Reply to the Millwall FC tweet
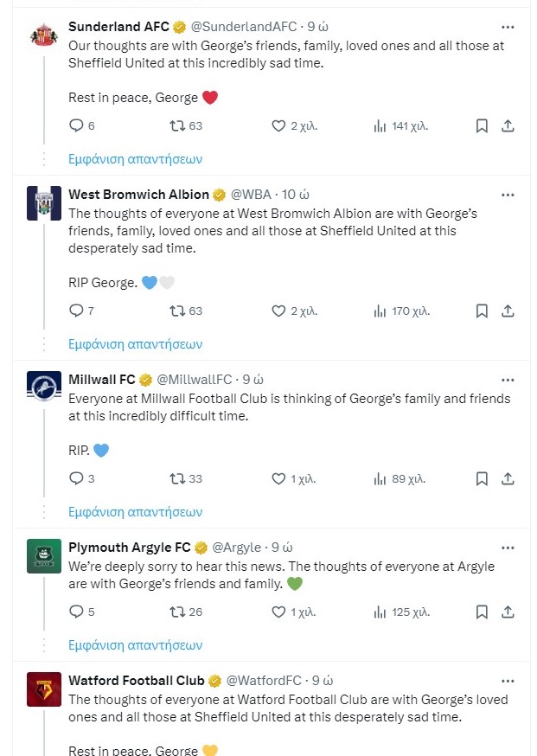The width and height of the screenshot is (537, 756). coord(82,478)
